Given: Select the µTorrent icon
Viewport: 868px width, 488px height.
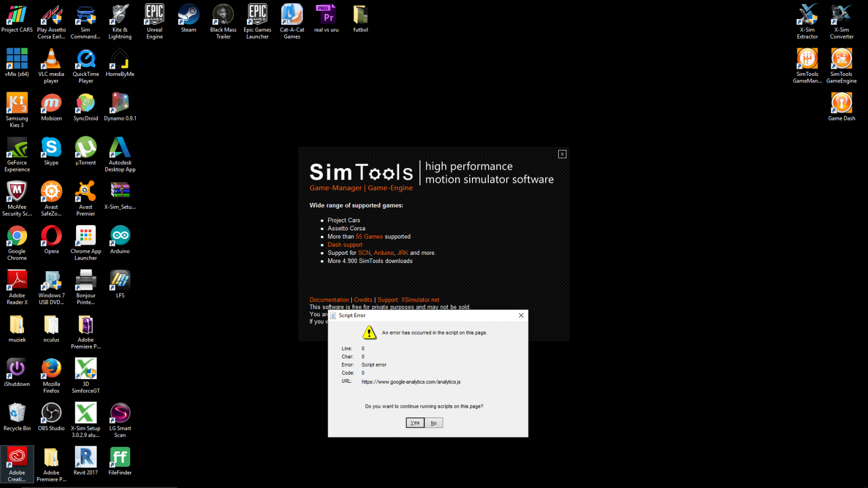Looking at the screenshot, I should click(86, 151).
